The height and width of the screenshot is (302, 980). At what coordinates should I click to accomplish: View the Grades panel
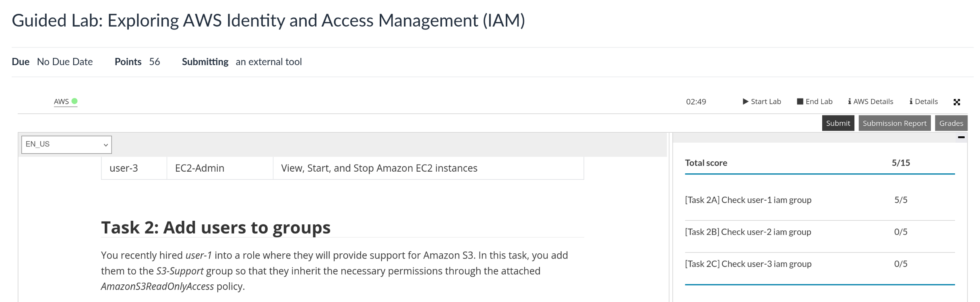tap(951, 123)
